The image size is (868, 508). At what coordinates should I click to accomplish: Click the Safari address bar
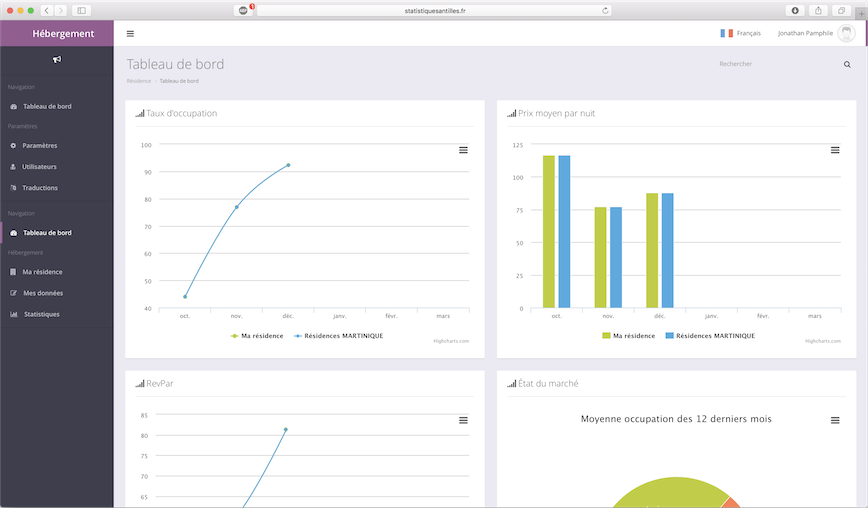[435, 11]
